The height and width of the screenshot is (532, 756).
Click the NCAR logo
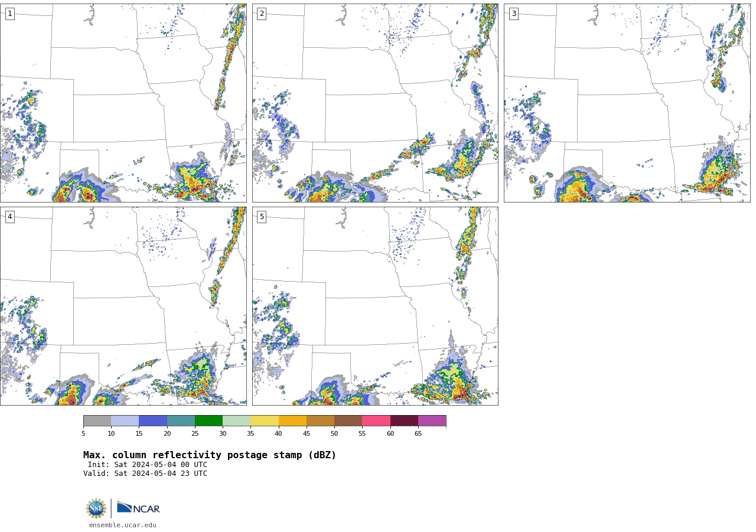(138, 508)
